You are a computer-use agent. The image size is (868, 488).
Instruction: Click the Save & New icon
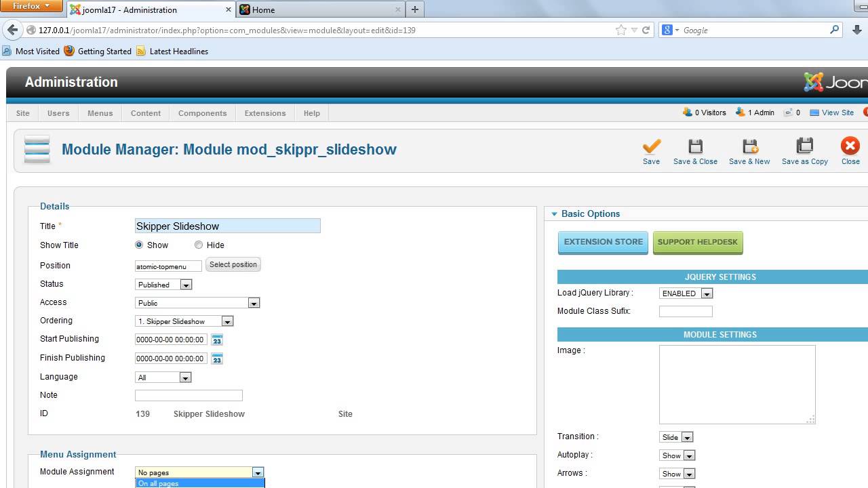[x=749, y=146]
